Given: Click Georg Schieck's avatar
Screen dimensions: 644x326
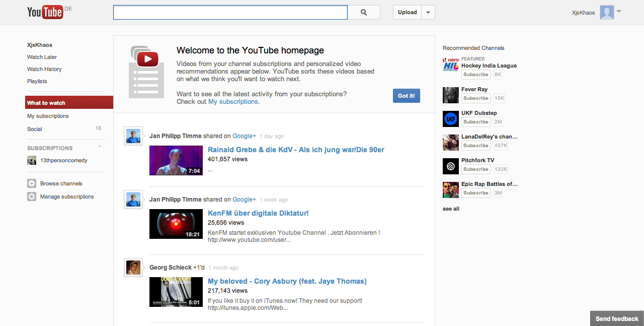Looking at the screenshot, I should point(133,268).
